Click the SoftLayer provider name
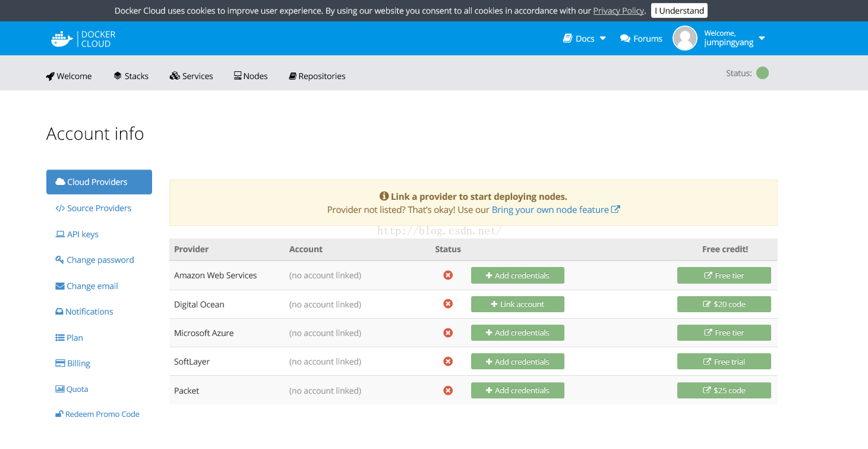Image resolution: width=868 pixels, height=449 pixels. coord(192,362)
